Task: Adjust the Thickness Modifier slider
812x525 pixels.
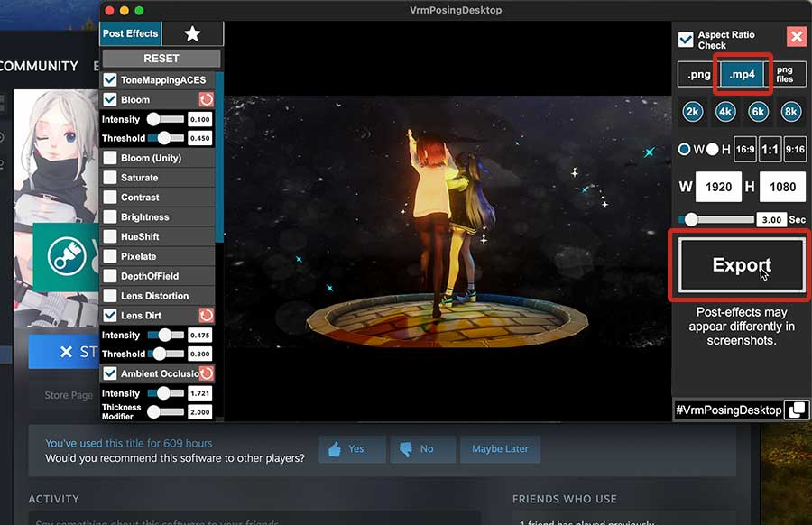Action: (x=165, y=412)
